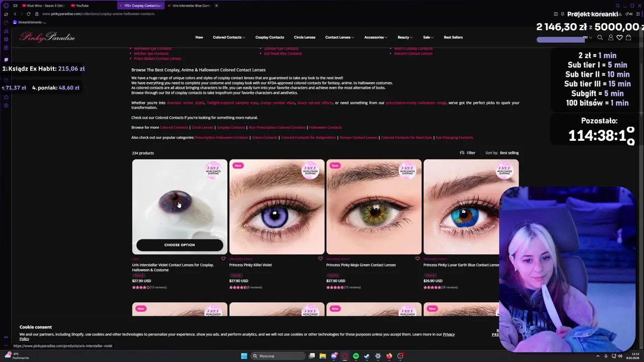Open Kokomi Contact Lenses link
This screenshot has width=644, height=362.
point(413,53)
